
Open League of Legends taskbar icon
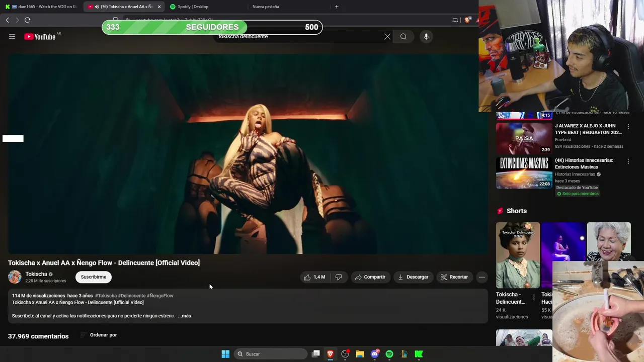click(x=404, y=354)
